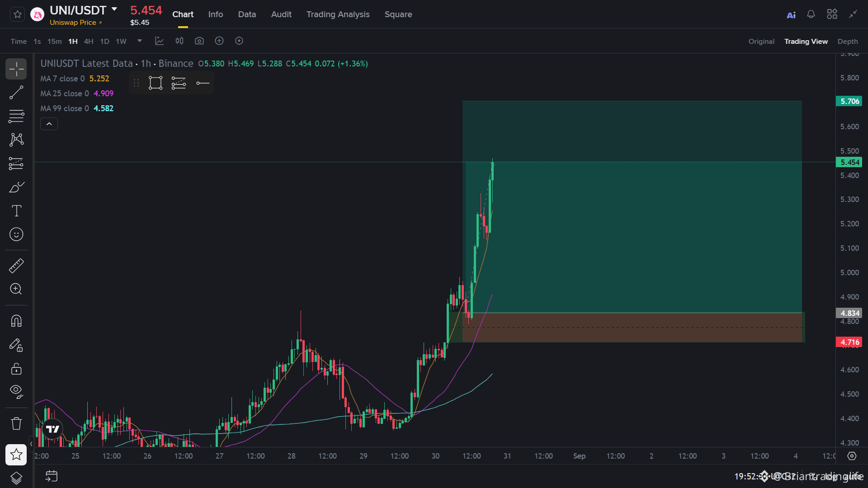Screen dimensions: 868x488
Task: Open the AI assistant icon
Action: (791, 15)
